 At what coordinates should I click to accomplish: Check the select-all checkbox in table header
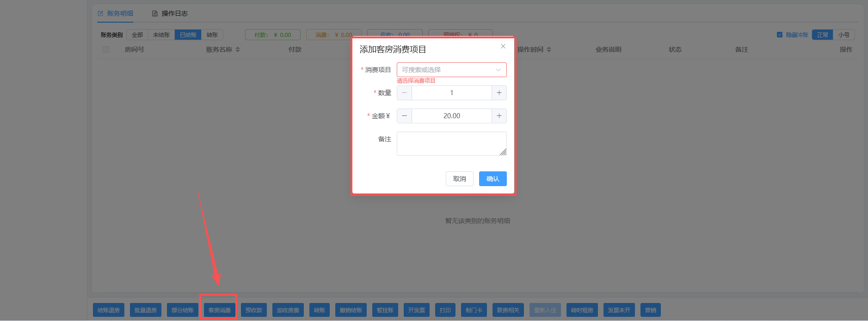106,49
